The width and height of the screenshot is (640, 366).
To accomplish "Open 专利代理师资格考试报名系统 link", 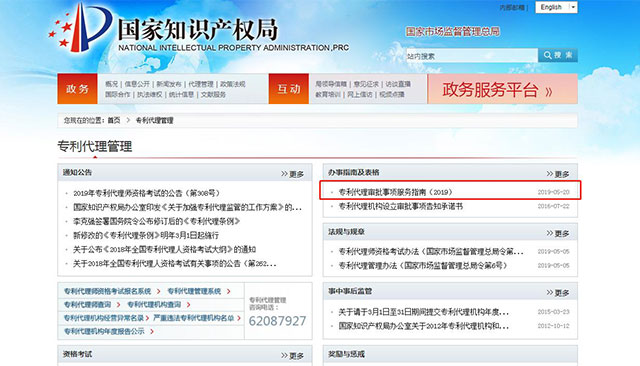I will (107, 291).
